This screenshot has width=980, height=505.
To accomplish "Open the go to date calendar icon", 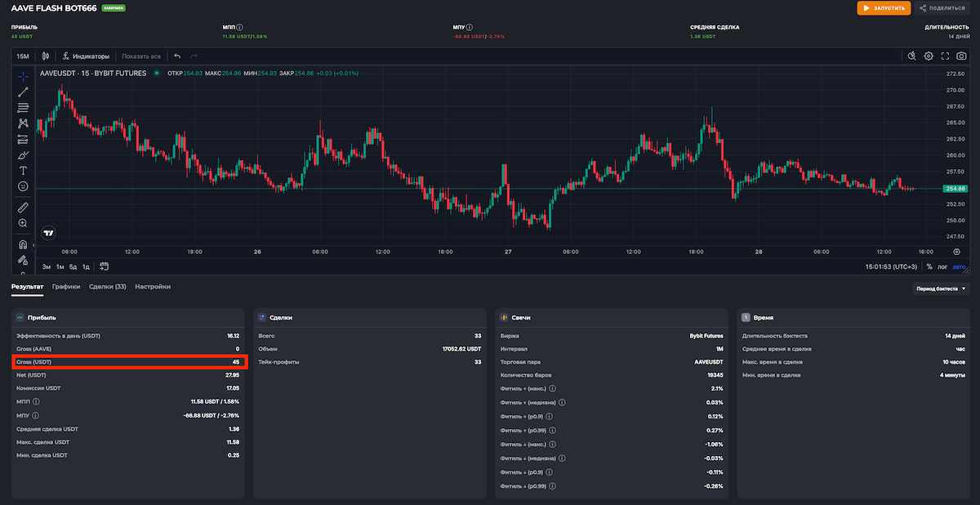I will [105, 266].
